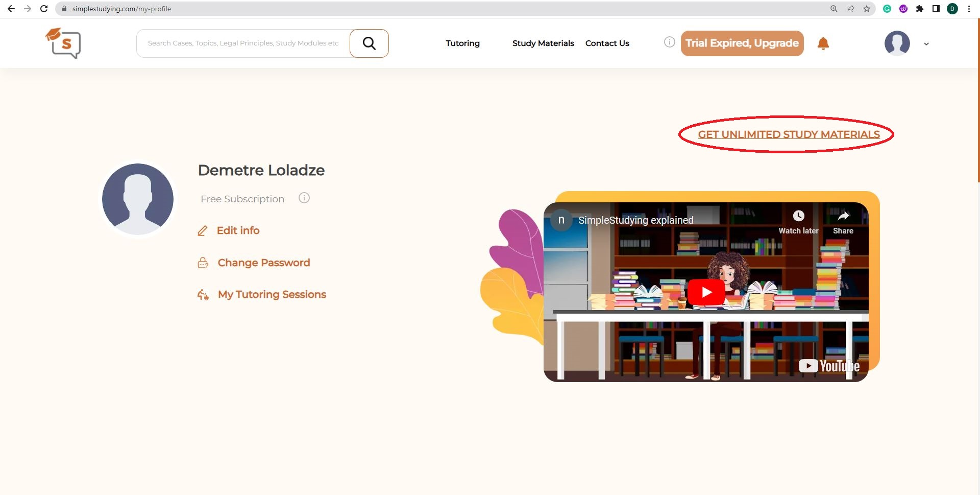The height and width of the screenshot is (495, 980).
Task: Click the Free Subscription info icon
Action: tap(304, 198)
